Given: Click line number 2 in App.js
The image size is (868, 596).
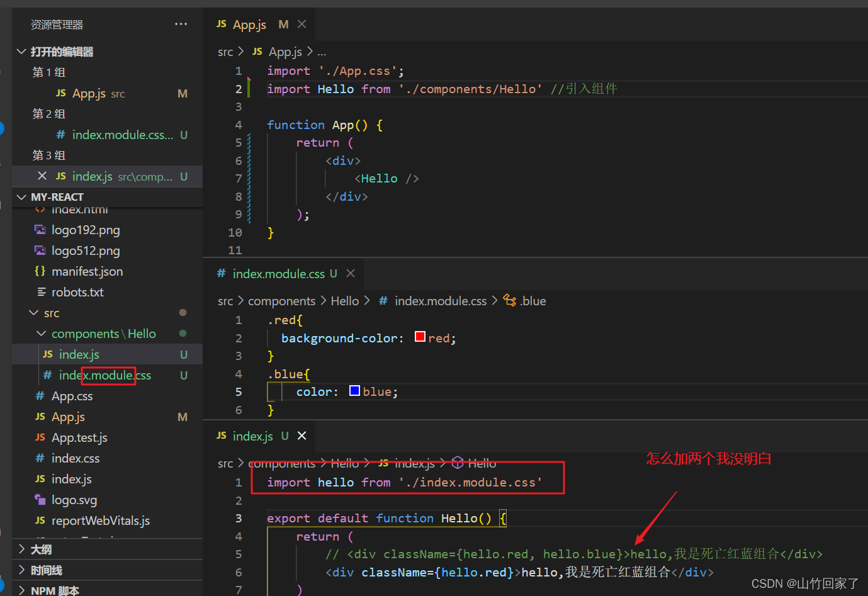Looking at the screenshot, I should point(239,89).
